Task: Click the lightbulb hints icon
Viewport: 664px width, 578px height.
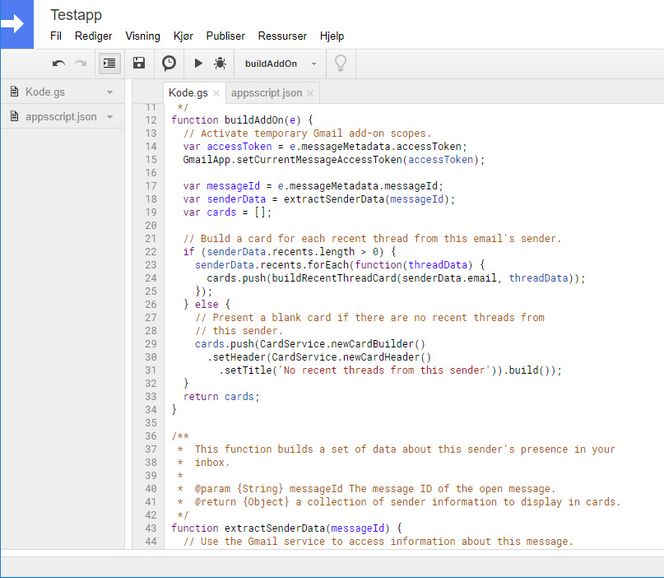Action: [340, 63]
